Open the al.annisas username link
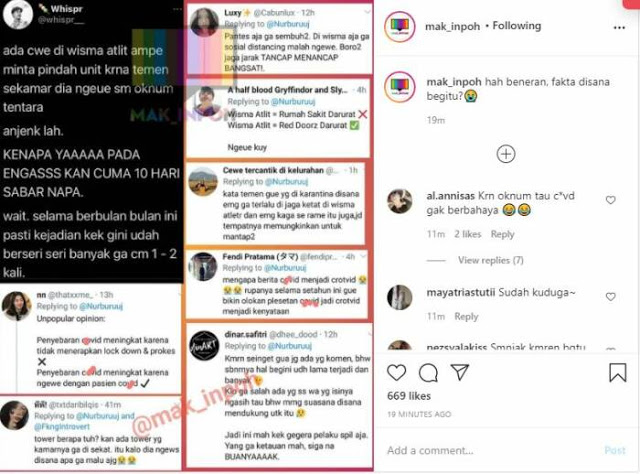The height and width of the screenshot is (474, 640). point(451,196)
